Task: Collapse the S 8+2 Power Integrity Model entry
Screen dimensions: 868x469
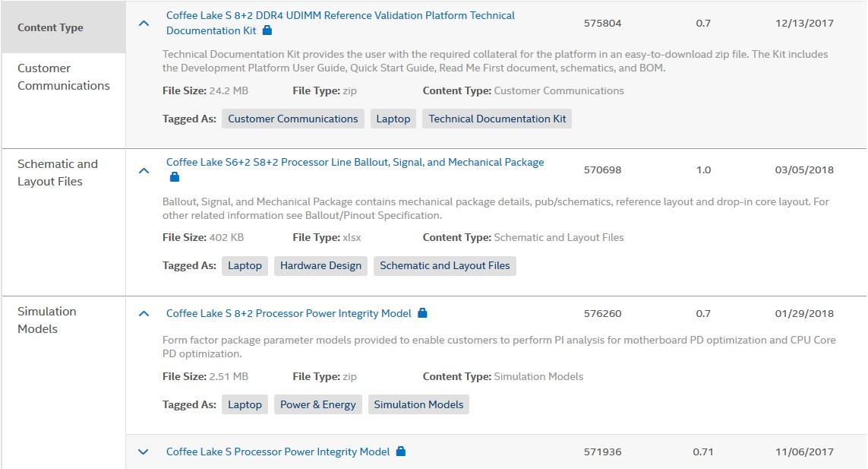Action: (144, 312)
